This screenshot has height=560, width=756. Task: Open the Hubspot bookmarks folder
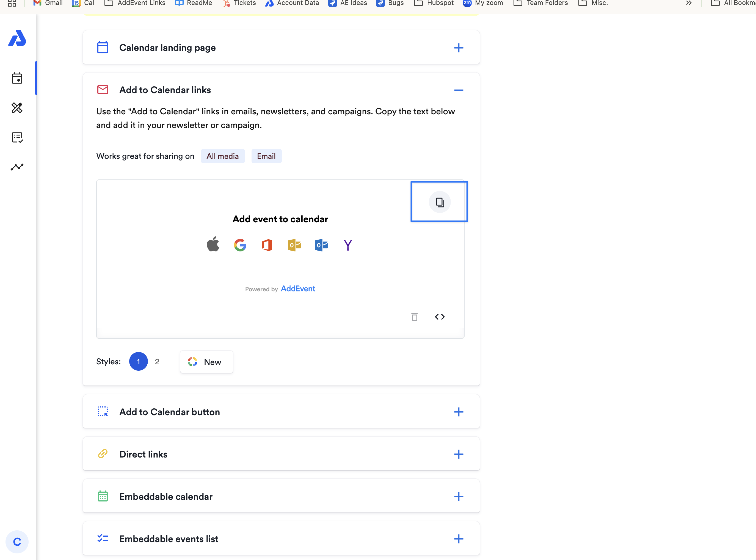pos(434,3)
